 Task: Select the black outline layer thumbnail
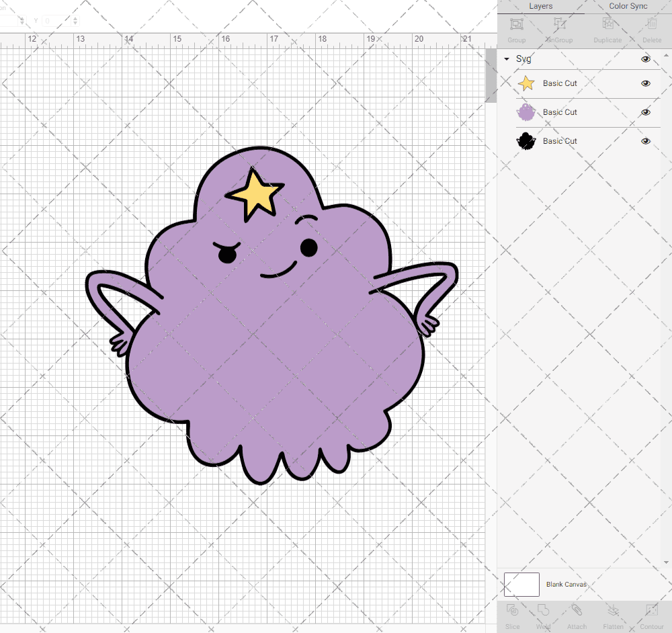click(x=526, y=141)
